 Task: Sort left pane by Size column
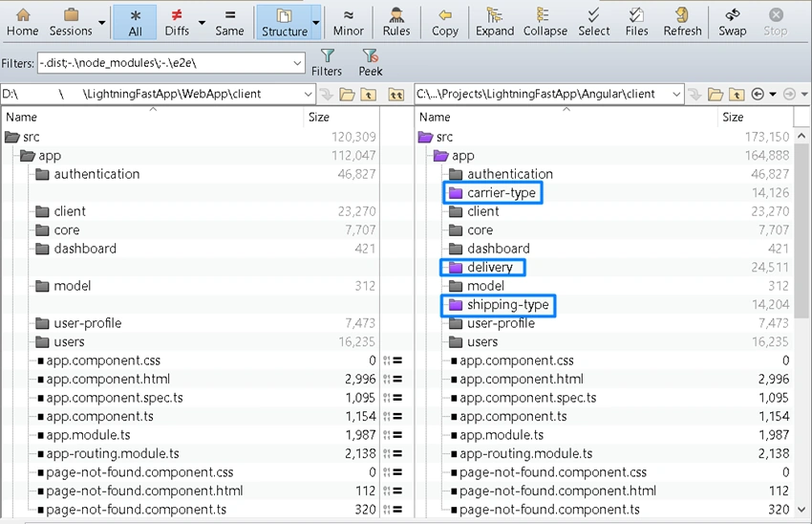click(342, 118)
